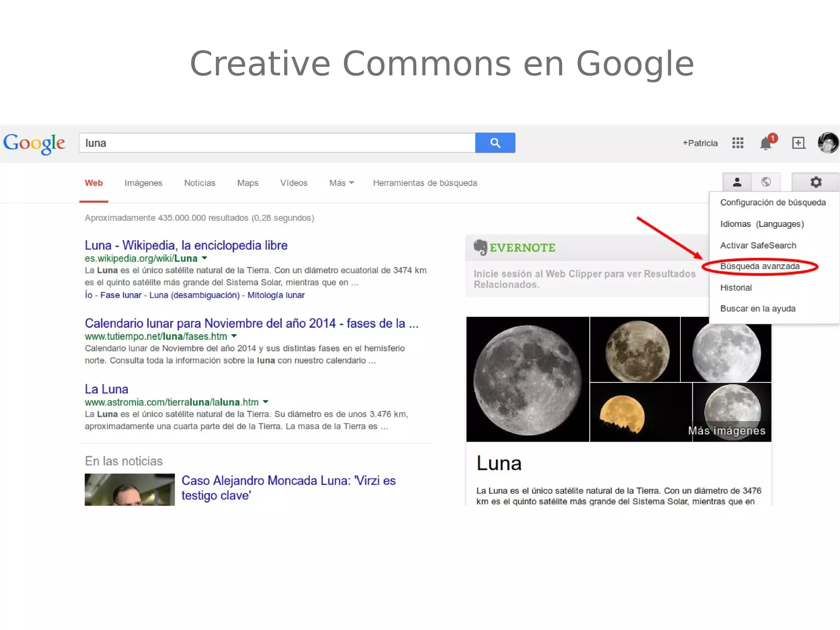
Task: Click the magnifying glass search button
Action: [495, 143]
